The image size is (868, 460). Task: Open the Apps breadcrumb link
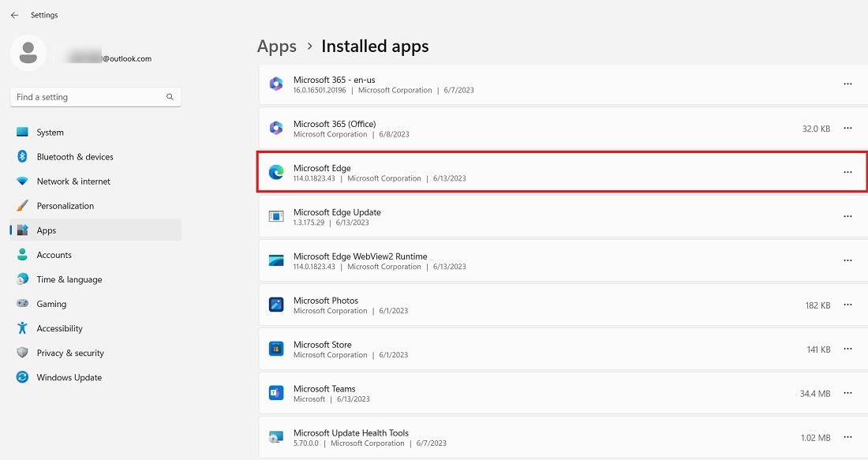coord(276,46)
